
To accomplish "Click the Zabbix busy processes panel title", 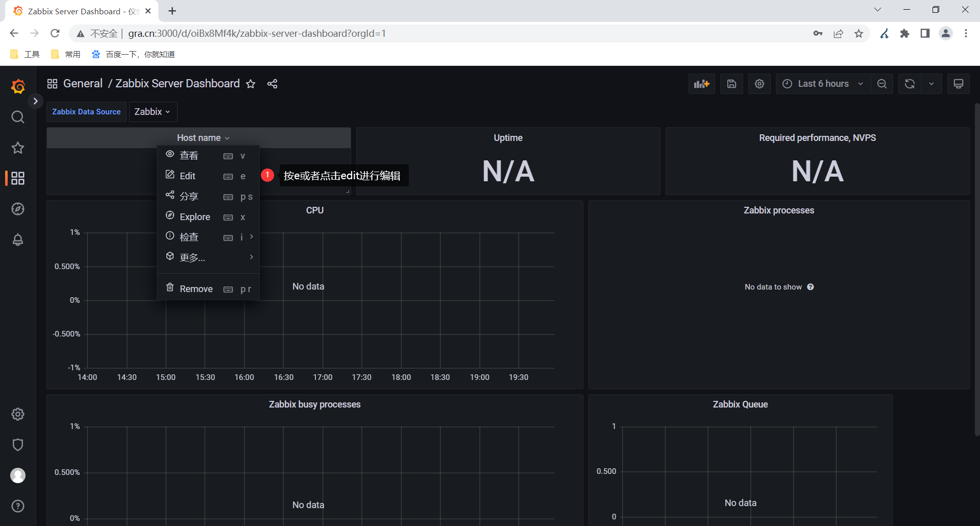I will [x=314, y=404].
